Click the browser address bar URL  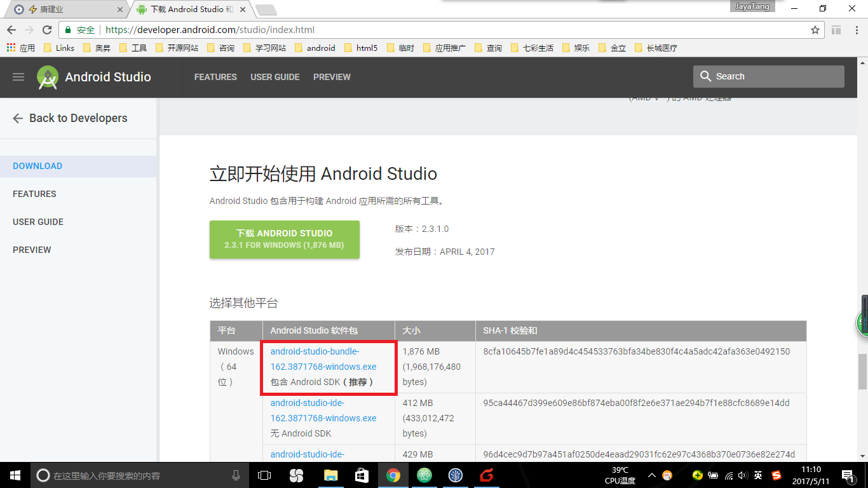[x=210, y=30]
